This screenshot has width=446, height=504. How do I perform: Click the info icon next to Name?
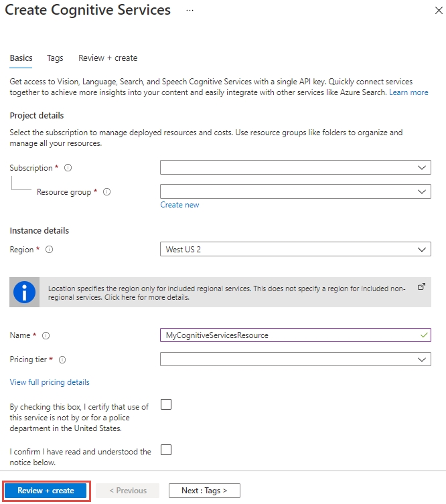pos(46,335)
